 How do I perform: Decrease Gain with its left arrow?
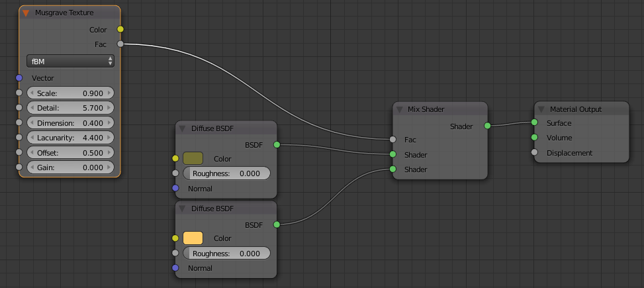pos(32,168)
